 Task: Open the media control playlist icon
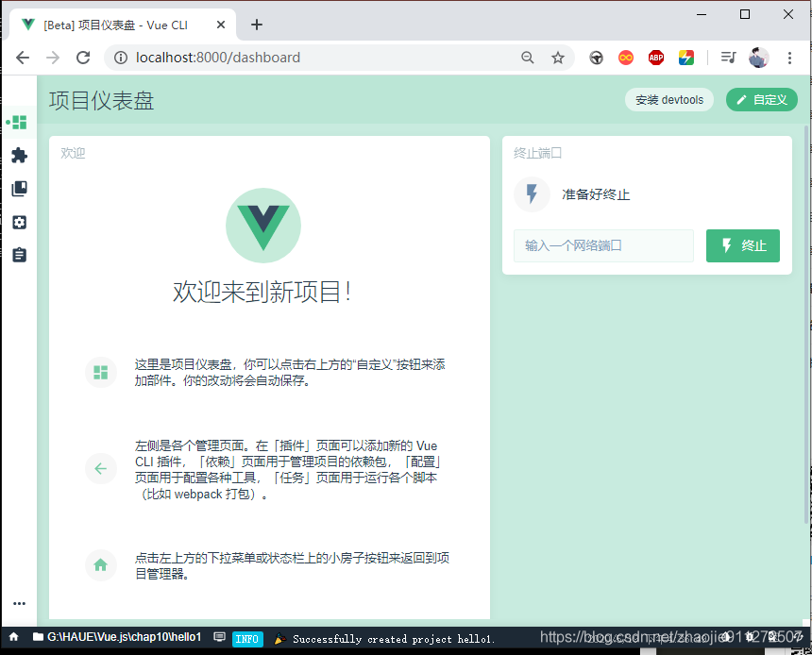729,58
